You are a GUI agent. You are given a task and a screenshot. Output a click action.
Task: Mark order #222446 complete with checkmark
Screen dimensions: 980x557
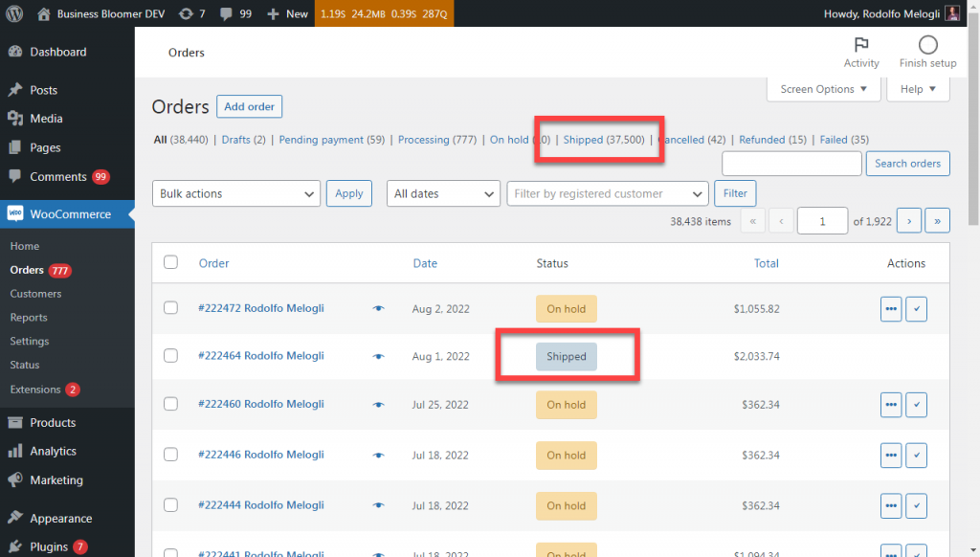916,456
